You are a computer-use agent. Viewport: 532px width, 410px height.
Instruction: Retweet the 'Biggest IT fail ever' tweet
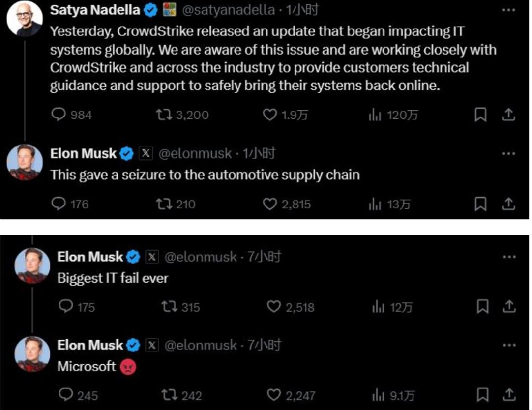[168, 307]
